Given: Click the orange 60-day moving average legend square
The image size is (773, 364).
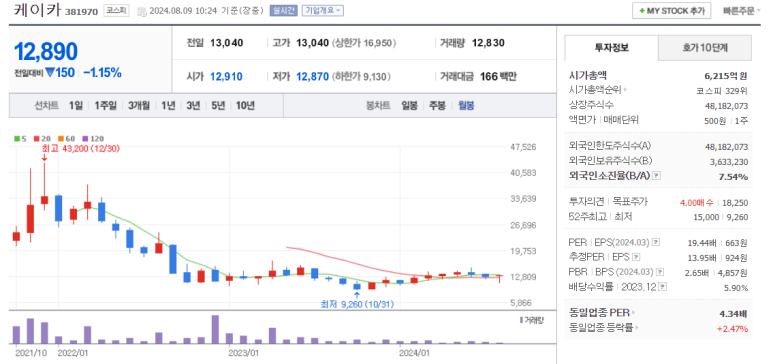Looking at the screenshot, I should click(60, 139).
